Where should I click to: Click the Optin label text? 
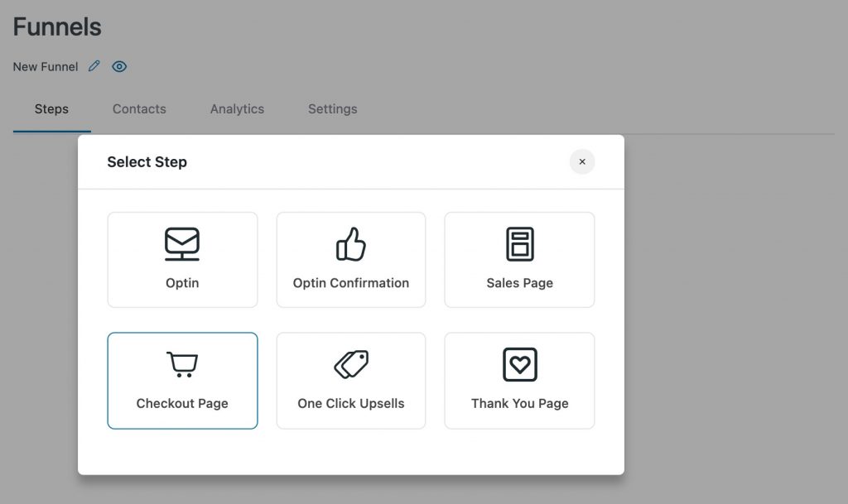[182, 283]
